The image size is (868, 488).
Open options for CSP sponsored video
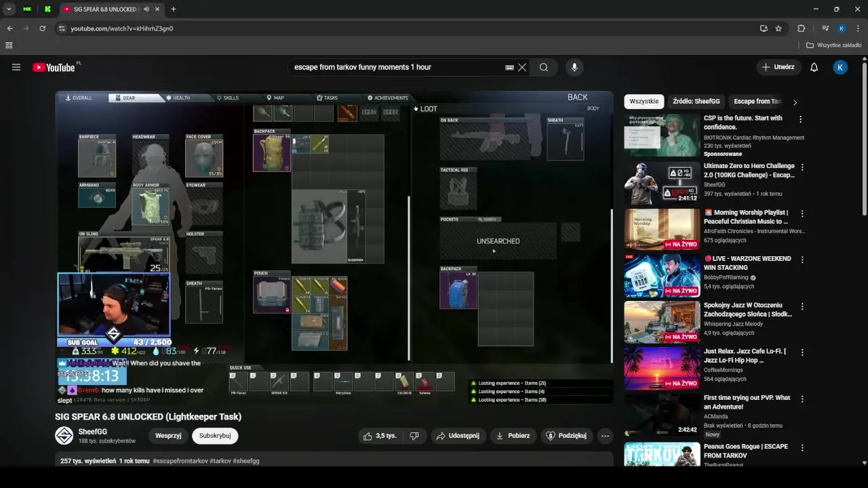[801, 119]
